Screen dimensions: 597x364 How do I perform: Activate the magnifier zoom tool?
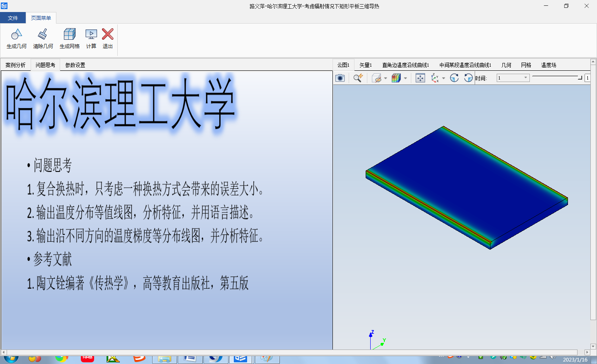coord(358,78)
